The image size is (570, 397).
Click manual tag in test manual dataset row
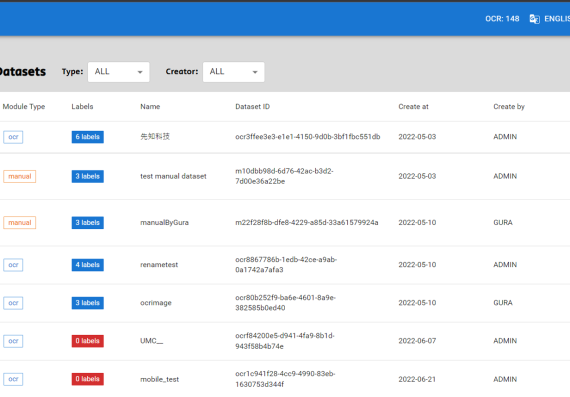coord(20,176)
